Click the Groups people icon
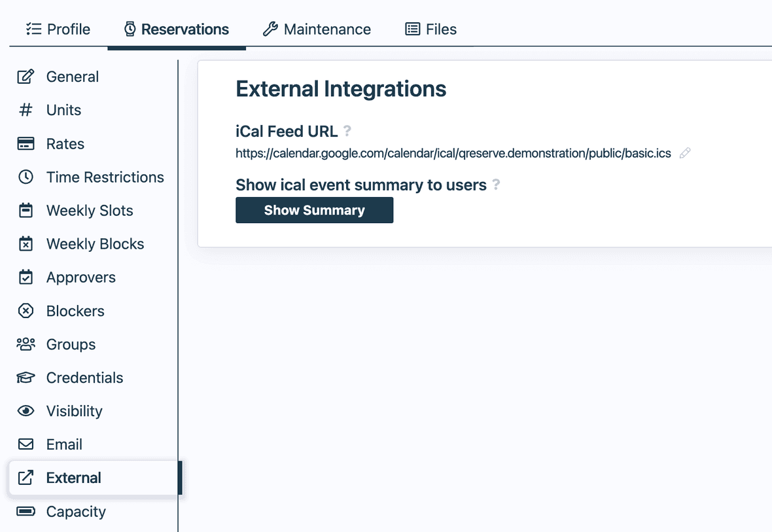Viewport: 772px width, 532px height. pyautogui.click(x=26, y=344)
